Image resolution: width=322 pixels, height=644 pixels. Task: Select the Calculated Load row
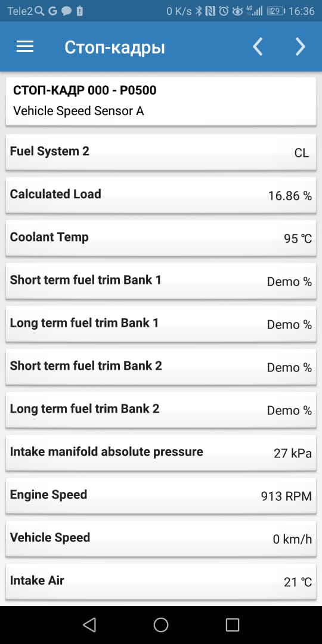point(160,194)
